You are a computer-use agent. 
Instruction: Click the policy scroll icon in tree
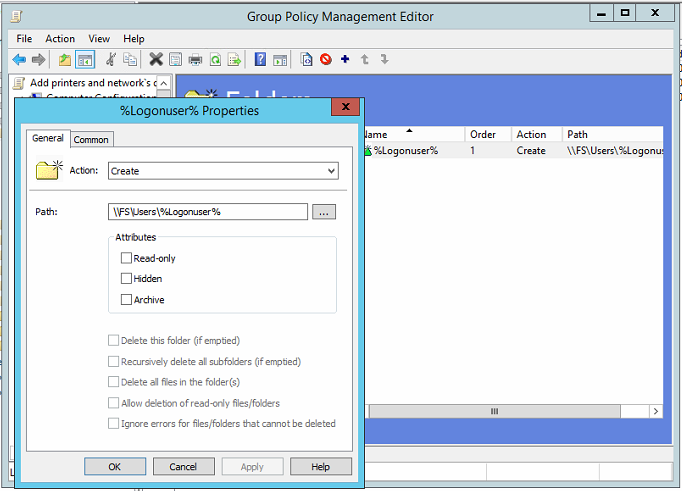pyautogui.click(x=19, y=83)
